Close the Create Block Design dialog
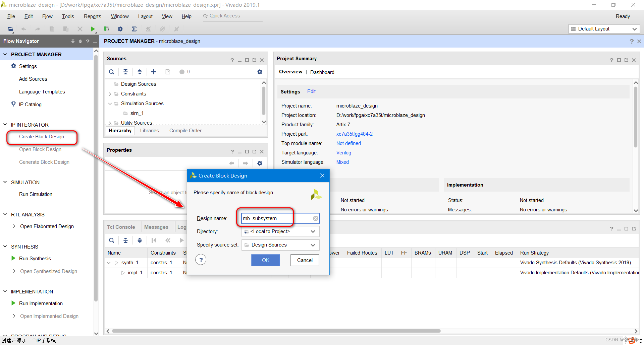This screenshot has width=644, height=345. coord(322,176)
